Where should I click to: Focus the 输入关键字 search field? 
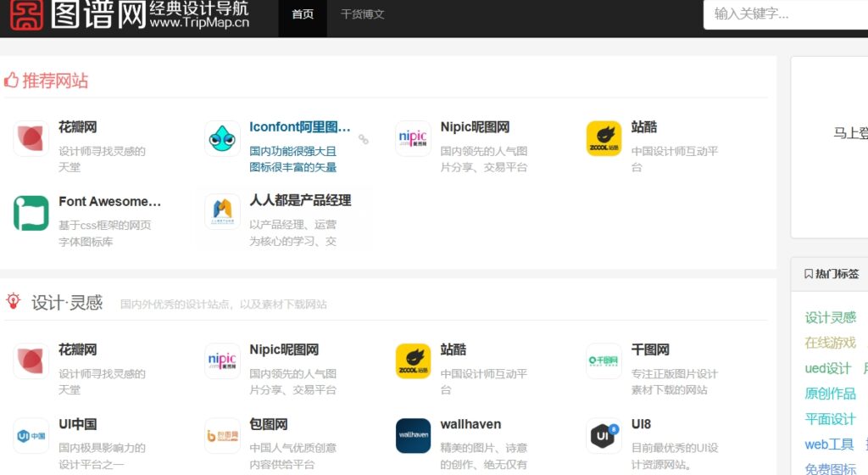pyautogui.click(x=786, y=14)
